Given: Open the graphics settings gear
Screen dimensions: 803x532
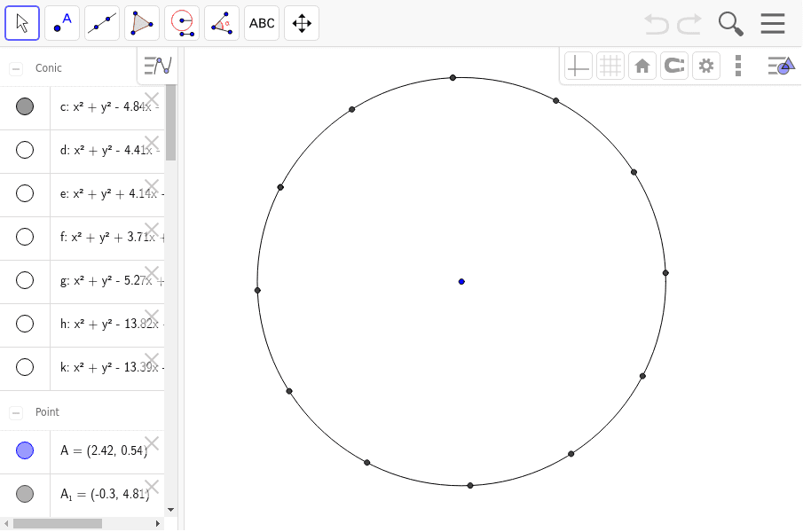Looking at the screenshot, I should click(x=705, y=65).
